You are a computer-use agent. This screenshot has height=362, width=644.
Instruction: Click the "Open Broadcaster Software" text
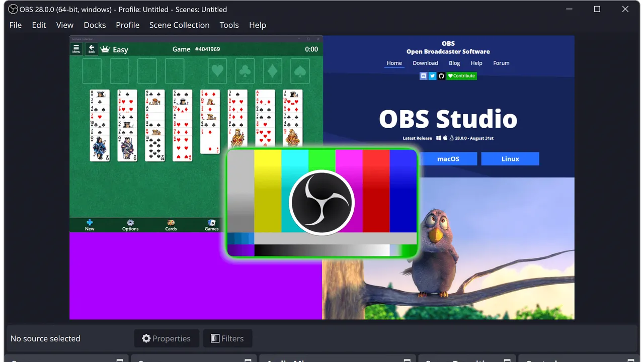(448, 51)
